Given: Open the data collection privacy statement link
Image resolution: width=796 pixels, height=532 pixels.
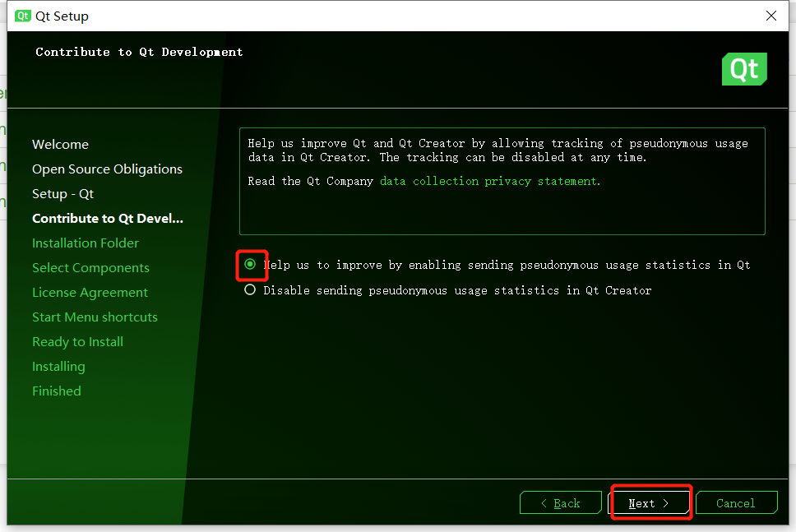Looking at the screenshot, I should click(490, 181).
